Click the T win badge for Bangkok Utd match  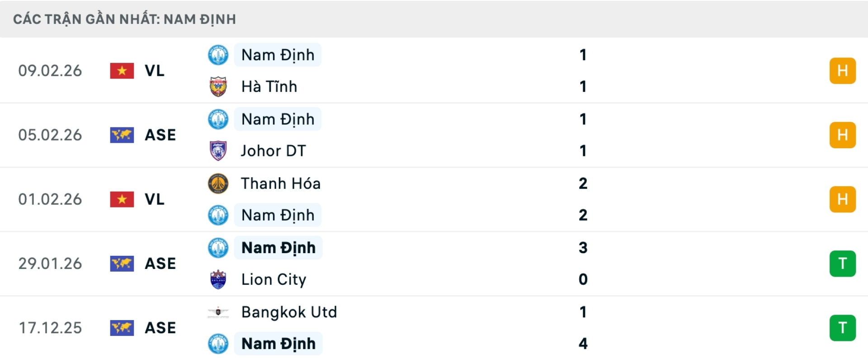pos(842,328)
